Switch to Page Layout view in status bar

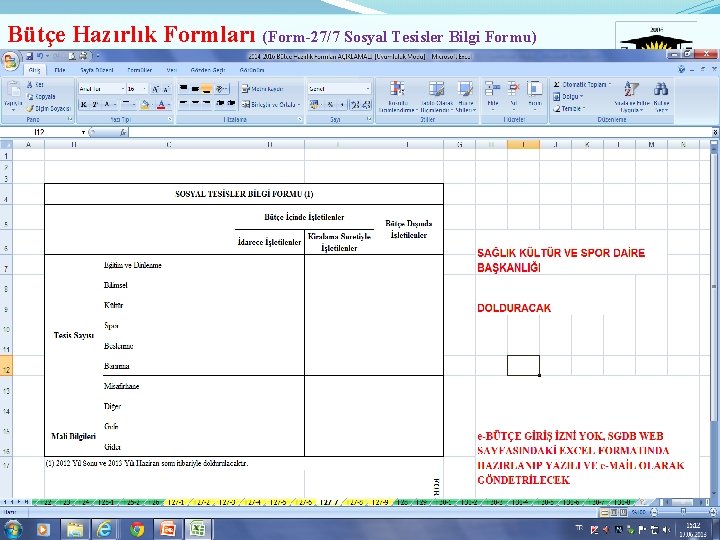[614, 512]
